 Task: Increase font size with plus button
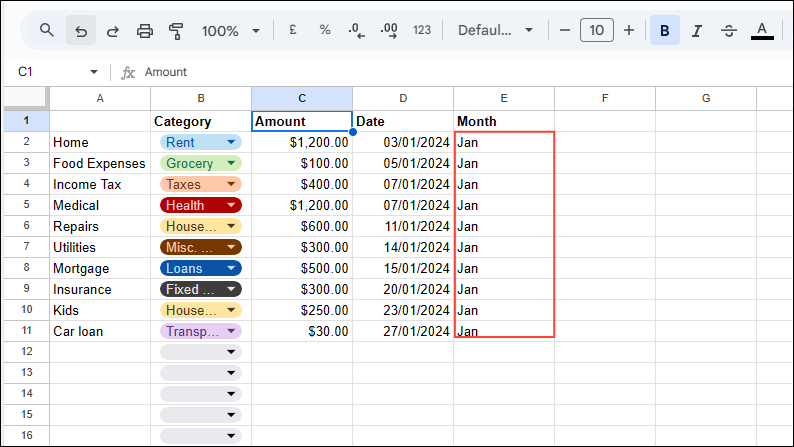point(628,30)
